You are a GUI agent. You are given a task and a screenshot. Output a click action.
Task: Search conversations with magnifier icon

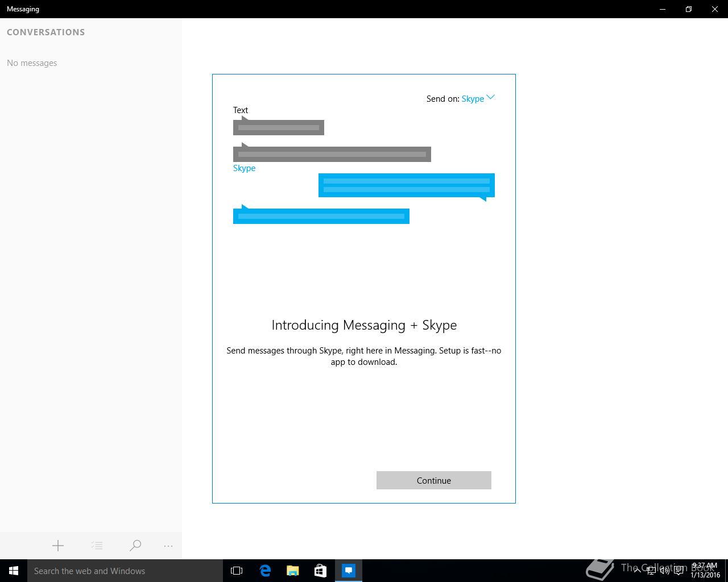135,546
